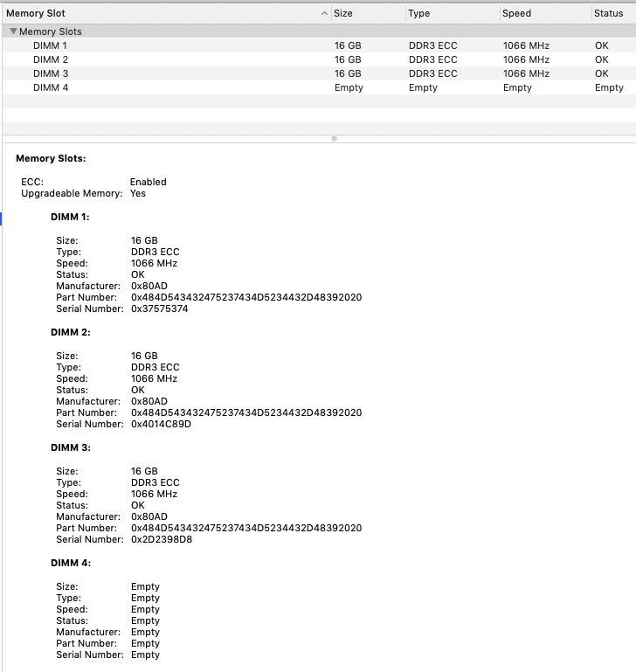Viewport: 636px width, 672px height.
Task: Select the Memory Slots group row
Action: pyautogui.click(x=319, y=31)
